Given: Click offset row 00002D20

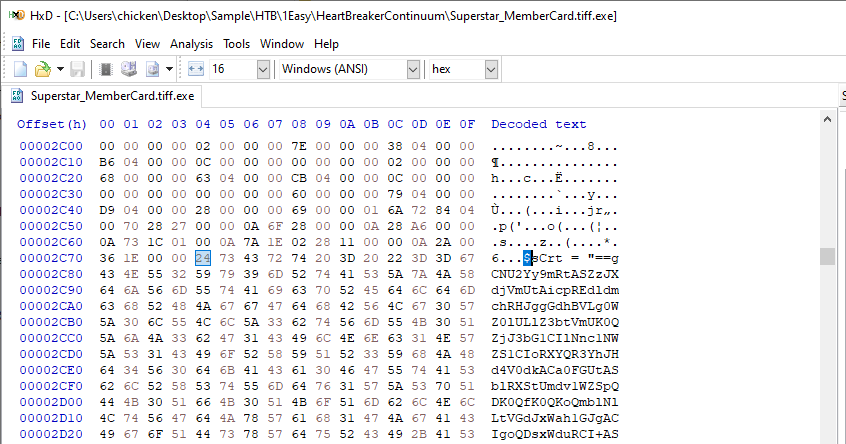Looking at the screenshot, I should tap(51, 434).
